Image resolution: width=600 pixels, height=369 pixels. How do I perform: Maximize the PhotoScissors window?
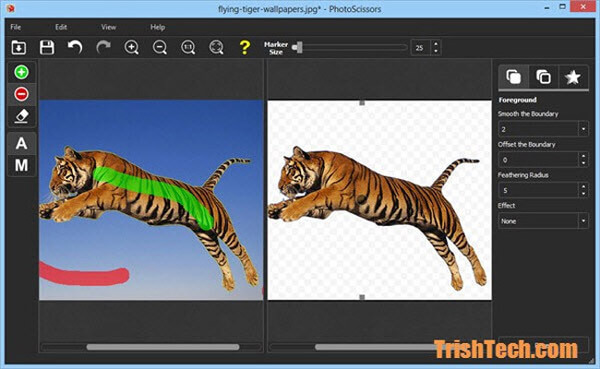[562, 7]
